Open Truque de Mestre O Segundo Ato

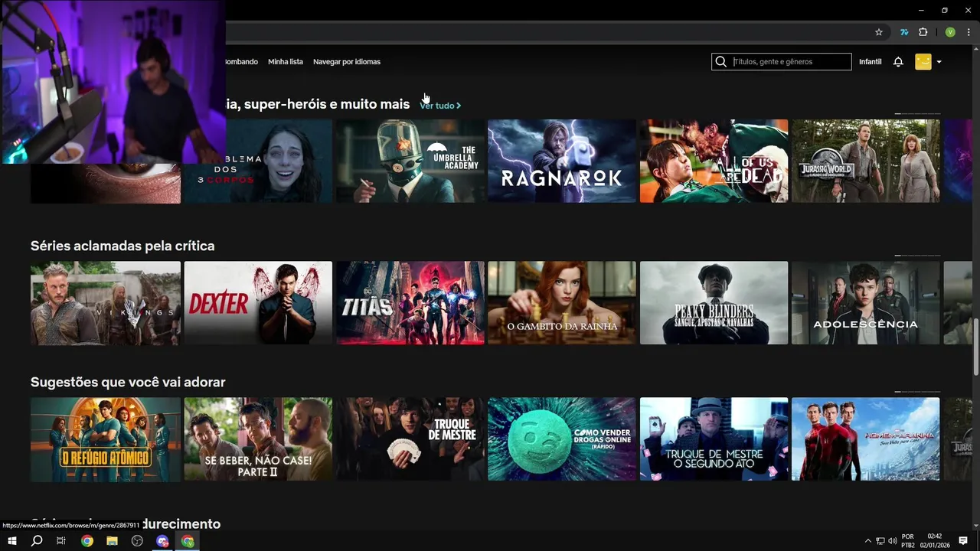tap(714, 439)
